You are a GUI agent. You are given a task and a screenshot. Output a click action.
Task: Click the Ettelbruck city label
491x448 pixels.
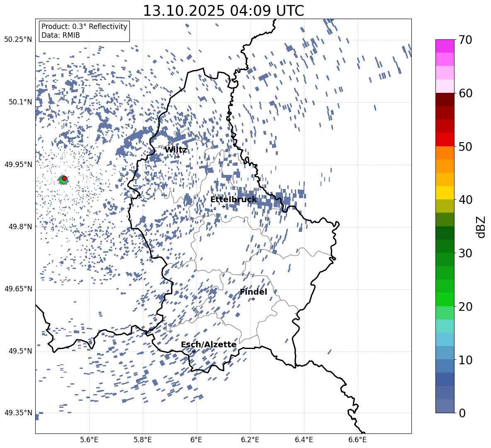click(x=233, y=200)
